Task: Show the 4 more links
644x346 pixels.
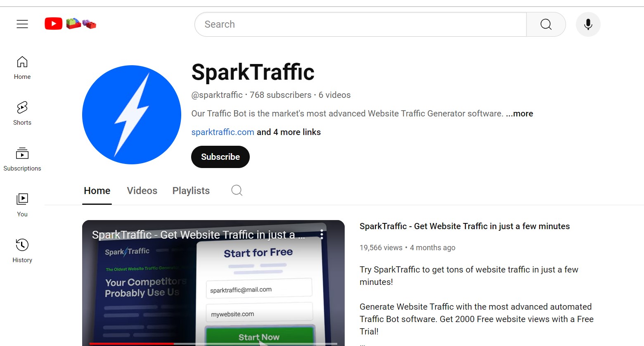Action: tap(289, 132)
